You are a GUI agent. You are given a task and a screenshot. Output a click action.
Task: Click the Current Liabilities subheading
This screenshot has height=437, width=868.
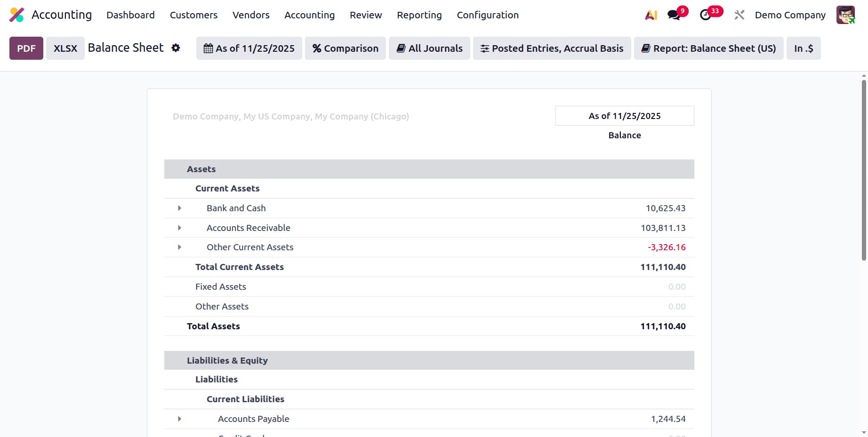coord(245,399)
